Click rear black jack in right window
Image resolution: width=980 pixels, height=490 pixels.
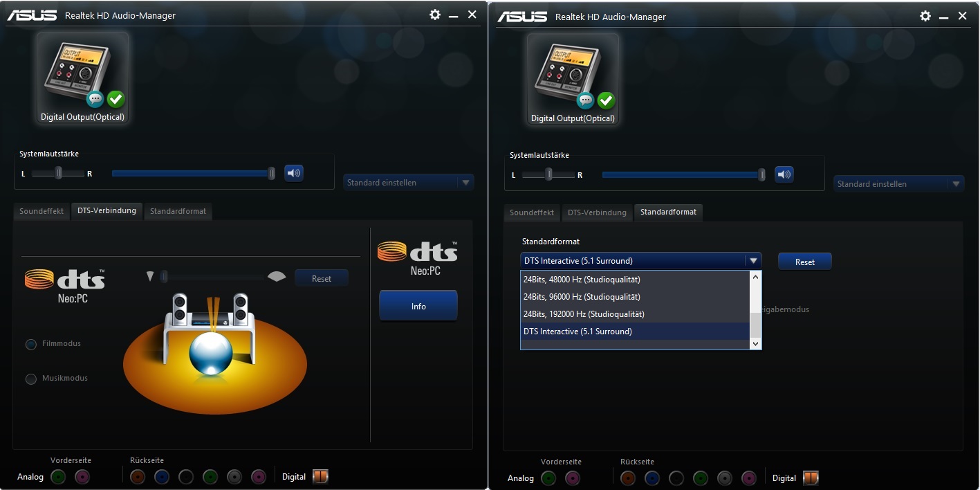pyautogui.click(x=676, y=478)
